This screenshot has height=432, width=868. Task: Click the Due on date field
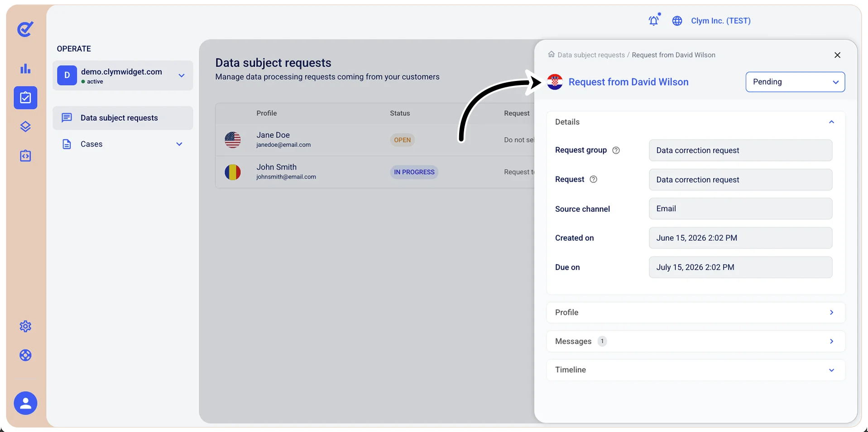pyautogui.click(x=740, y=267)
